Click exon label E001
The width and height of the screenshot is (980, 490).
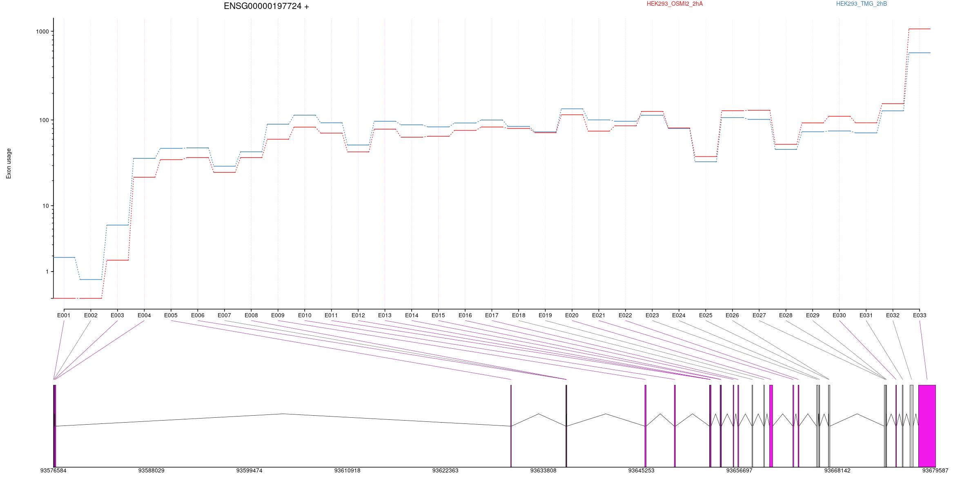[64, 315]
